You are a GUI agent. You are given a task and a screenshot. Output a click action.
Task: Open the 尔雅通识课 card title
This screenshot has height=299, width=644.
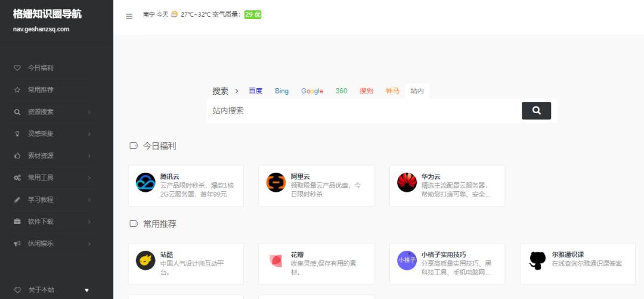click(x=568, y=255)
